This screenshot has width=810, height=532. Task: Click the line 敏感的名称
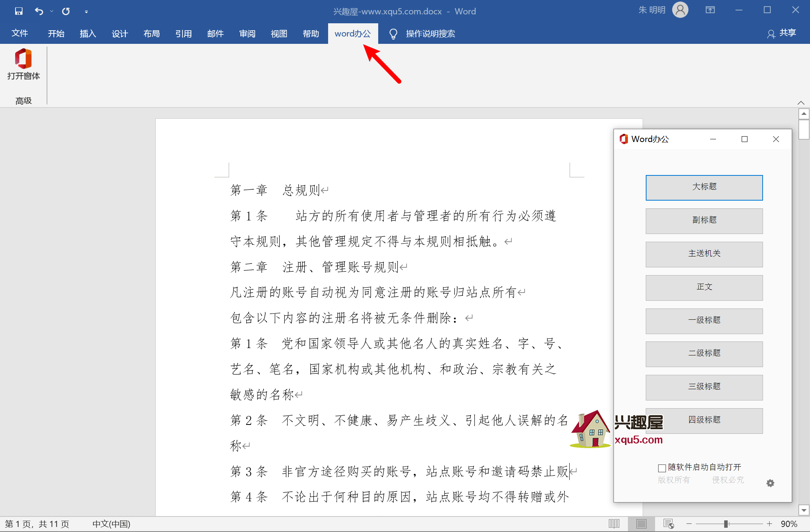(262, 395)
